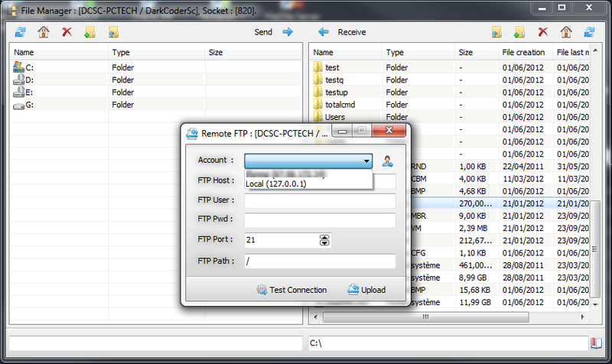The height and width of the screenshot is (364, 612).
Task: Go to home in left pane toolbar
Action: tap(44, 32)
